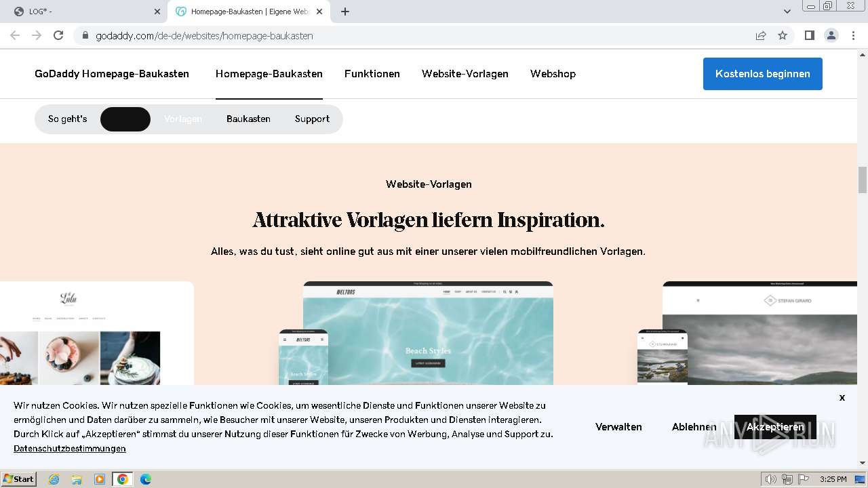Reload the page with refresh icon
868x488 pixels.
click(58, 35)
